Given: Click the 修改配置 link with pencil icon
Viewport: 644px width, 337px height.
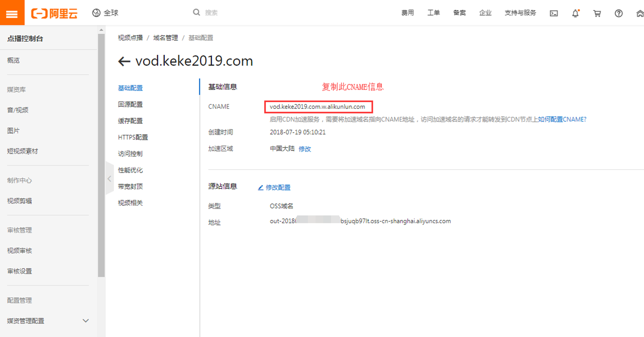Looking at the screenshot, I should click(x=274, y=187).
